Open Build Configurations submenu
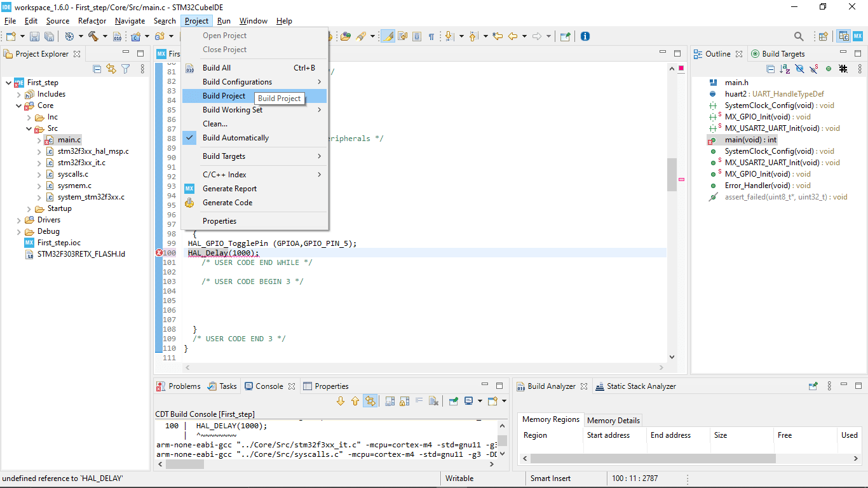868x488 pixels. pyautogui.click(x=254, y=82)
